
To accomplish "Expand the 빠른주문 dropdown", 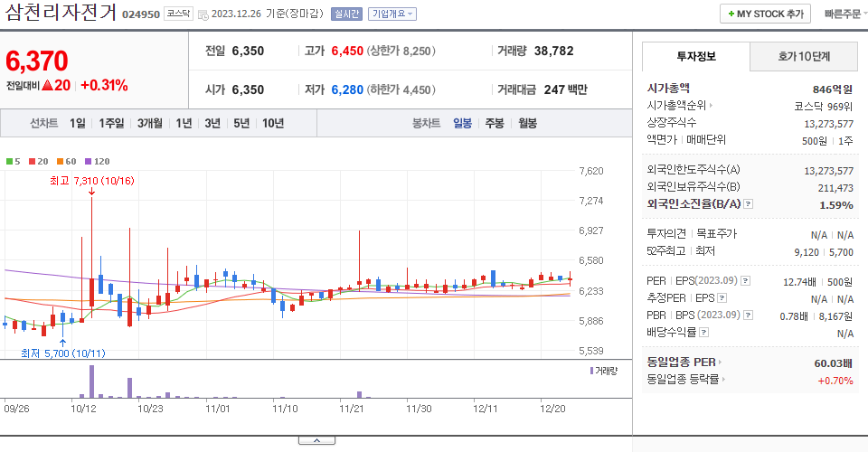I will click(844, 14).
